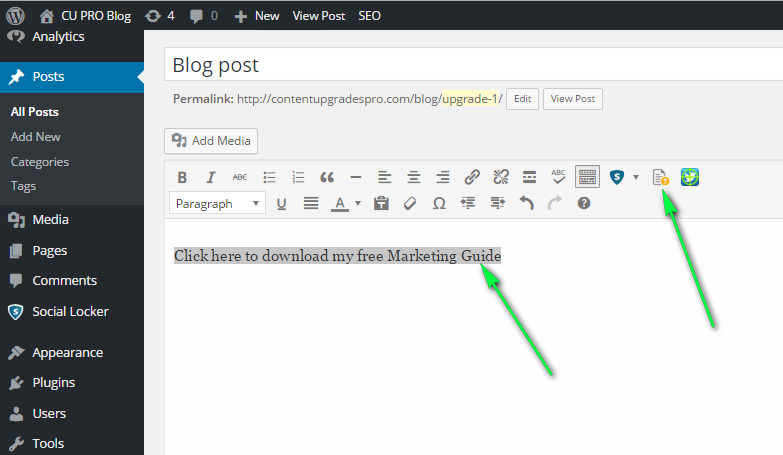The width and height of the screenshot is (783, 455).
Task: Click the Blog post title field
Action: pos(473,64)
